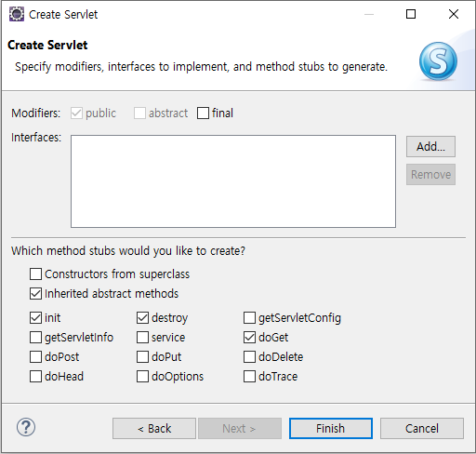Check the service method stub
The height and width of the screenshot is (454, 476).
click(x=142, y=338)
